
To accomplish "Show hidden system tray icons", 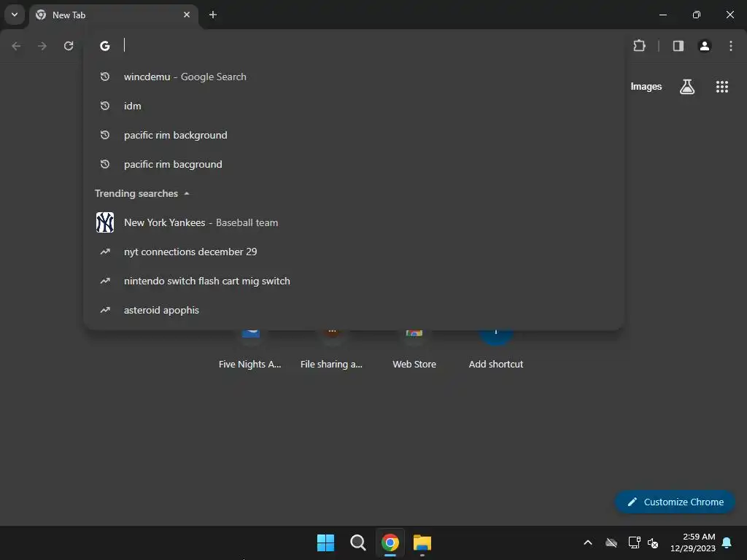I will 588,542.
